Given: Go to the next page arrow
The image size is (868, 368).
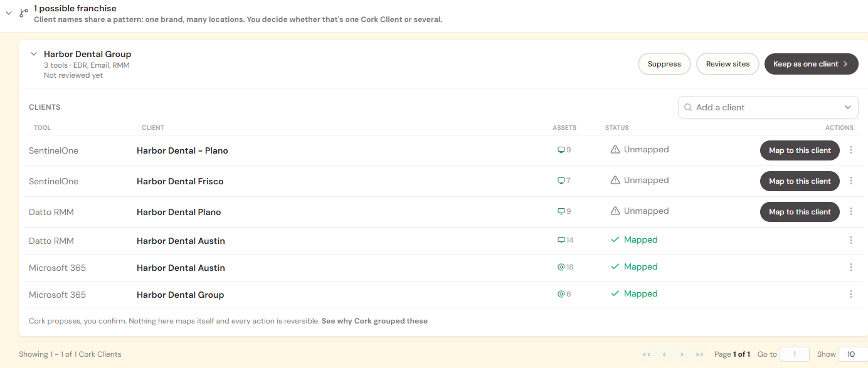Looking at the screenshot, I should pyautogui.click(x=682, y=354).
